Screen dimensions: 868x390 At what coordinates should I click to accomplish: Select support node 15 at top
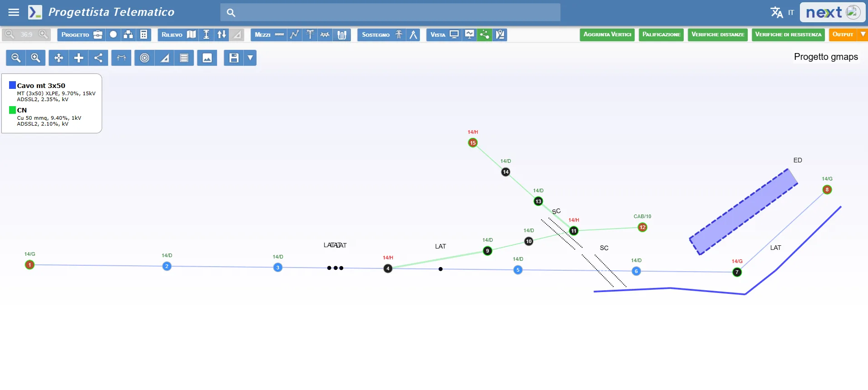pos(473,143)
